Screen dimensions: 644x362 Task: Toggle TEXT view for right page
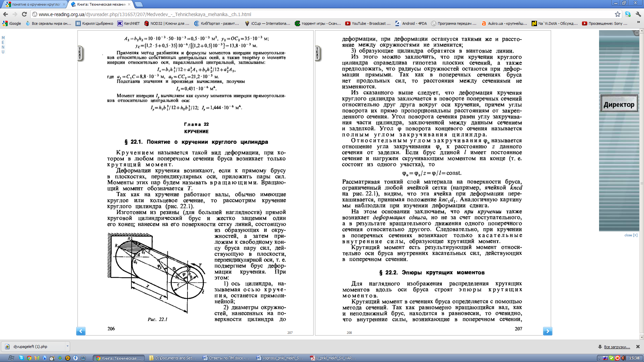pos(318,53)
